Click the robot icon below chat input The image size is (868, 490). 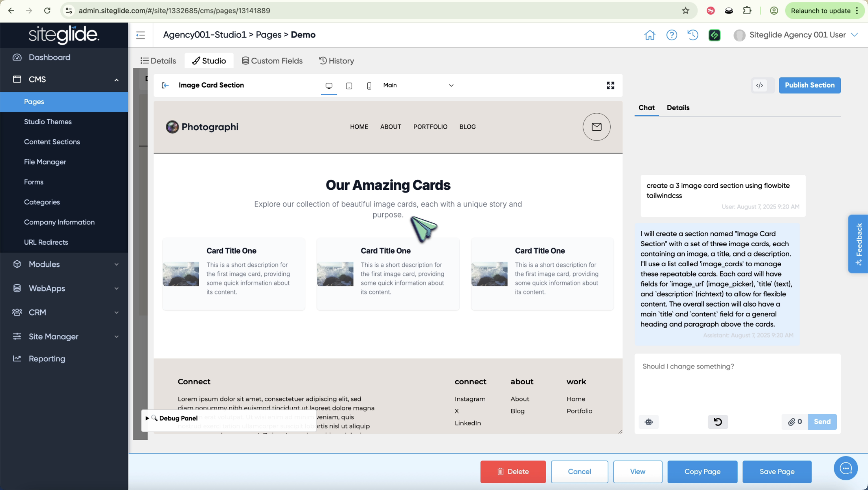649,422
